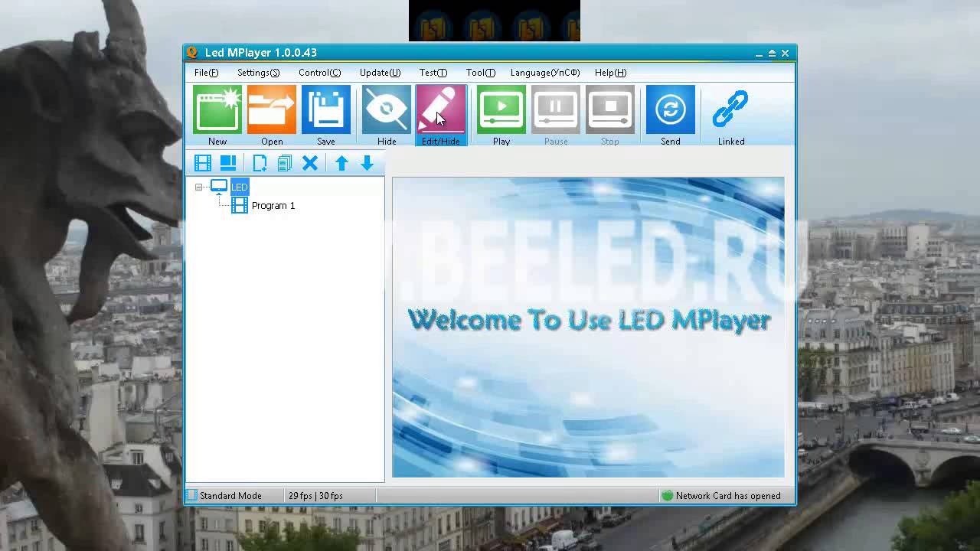Click the 29 fps | 30 fps status text
Image resolution: width=980 pixels, height=551 pixels.
coord(315,496)
